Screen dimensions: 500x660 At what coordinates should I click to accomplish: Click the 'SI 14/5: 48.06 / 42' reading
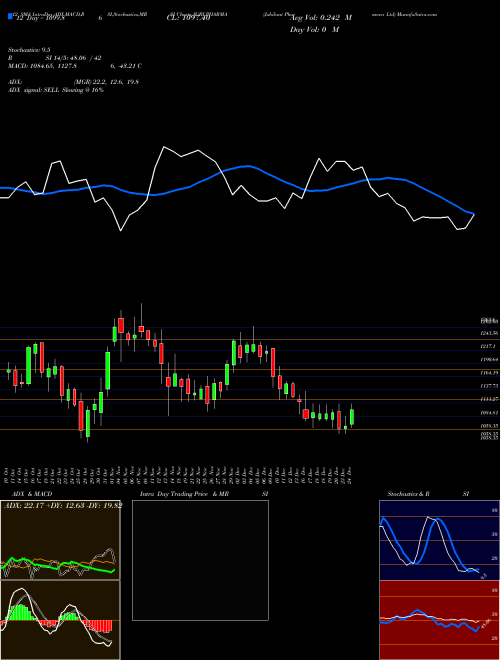pyautogui.click(x=74, y=59)
